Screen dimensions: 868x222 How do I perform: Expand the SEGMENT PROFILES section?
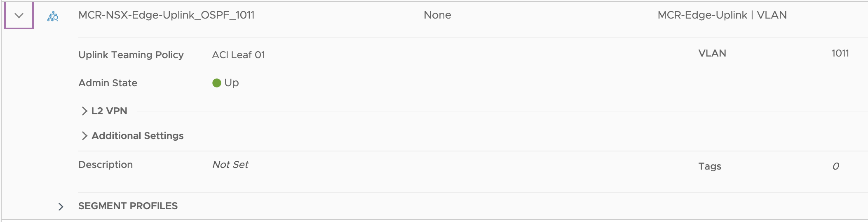(x=61, y=206)
